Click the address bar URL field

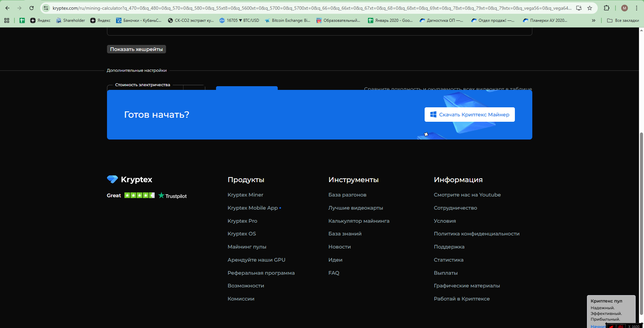coord(312,8)
